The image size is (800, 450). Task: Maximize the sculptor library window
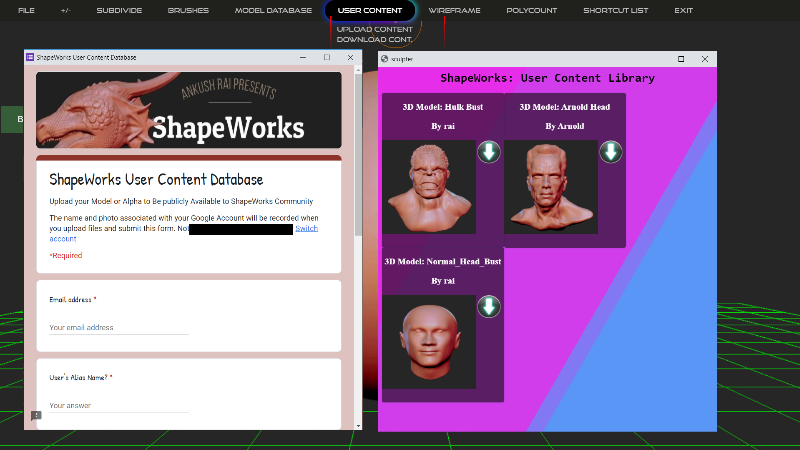tap(681, 59)
